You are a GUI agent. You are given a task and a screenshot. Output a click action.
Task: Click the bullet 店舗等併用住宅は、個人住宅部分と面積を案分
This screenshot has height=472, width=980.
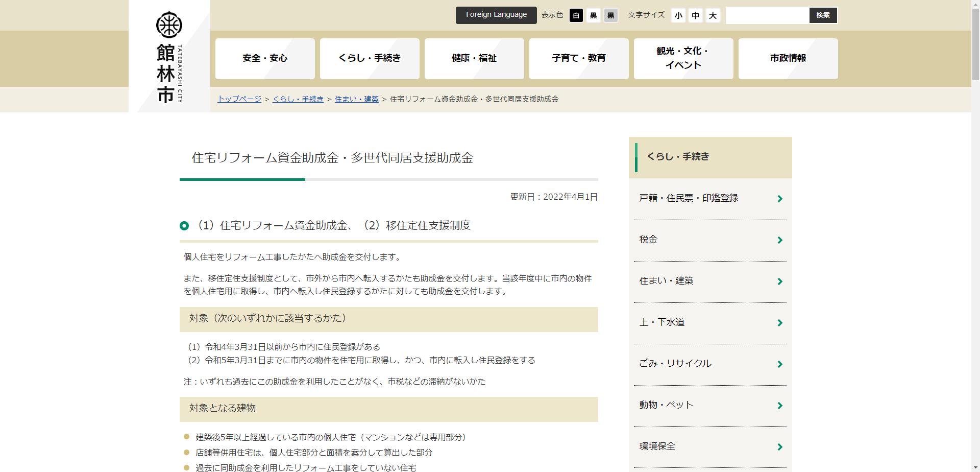[314, 453]
